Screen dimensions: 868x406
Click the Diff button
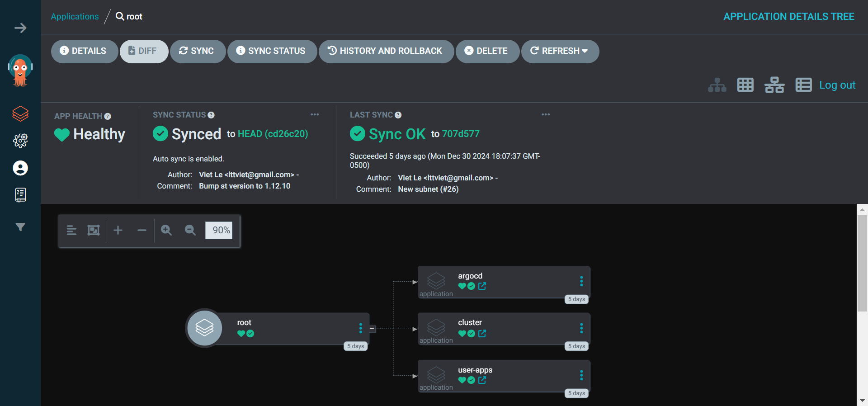(144, 51)
